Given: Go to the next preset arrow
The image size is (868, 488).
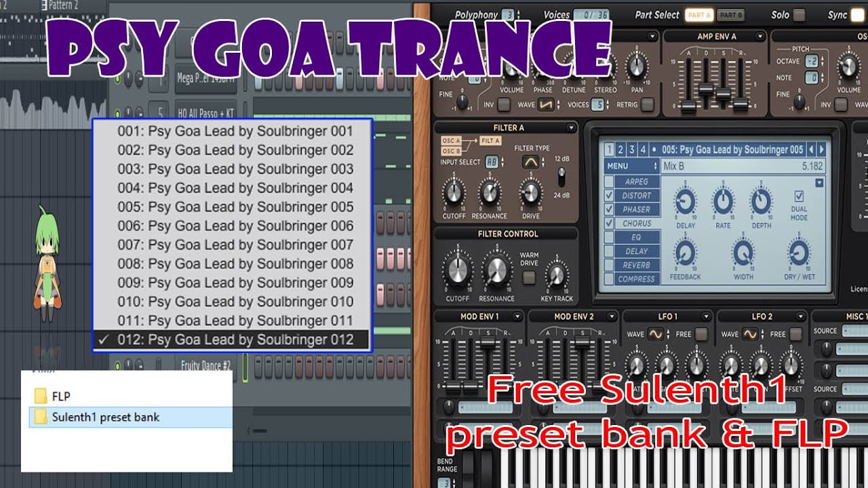Looking at the screenshot, I should pos(821,149).
